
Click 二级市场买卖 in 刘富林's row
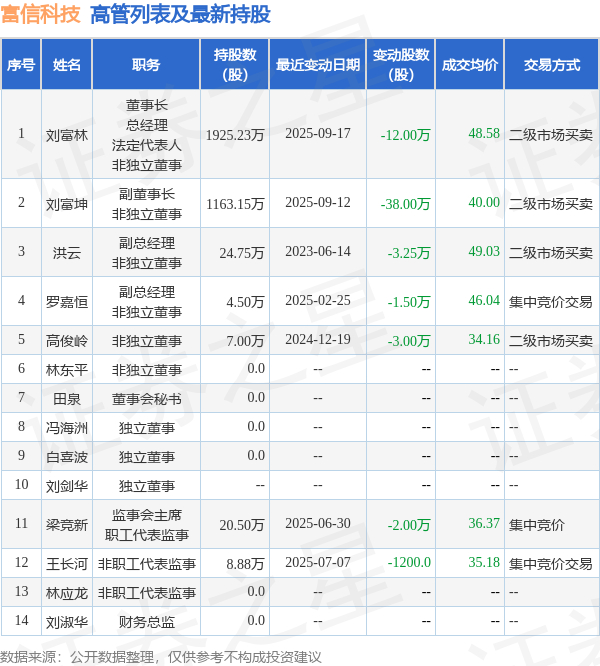point(551,135)
